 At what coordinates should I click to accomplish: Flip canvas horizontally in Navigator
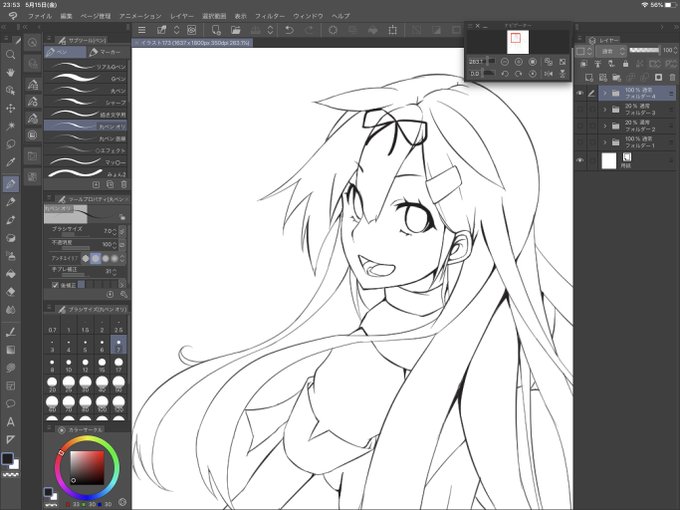click(549, 74)
